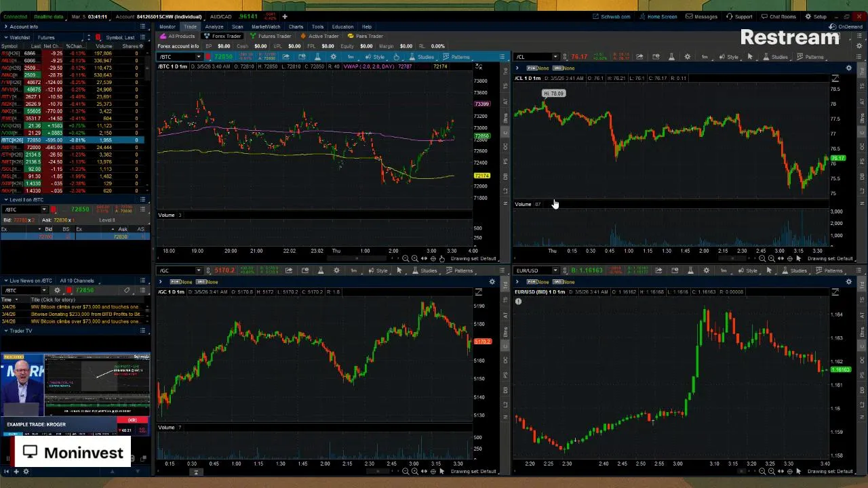Open news story Bitwise Donating $233,000
Screen dimensions: 868x488
point(85,314)
